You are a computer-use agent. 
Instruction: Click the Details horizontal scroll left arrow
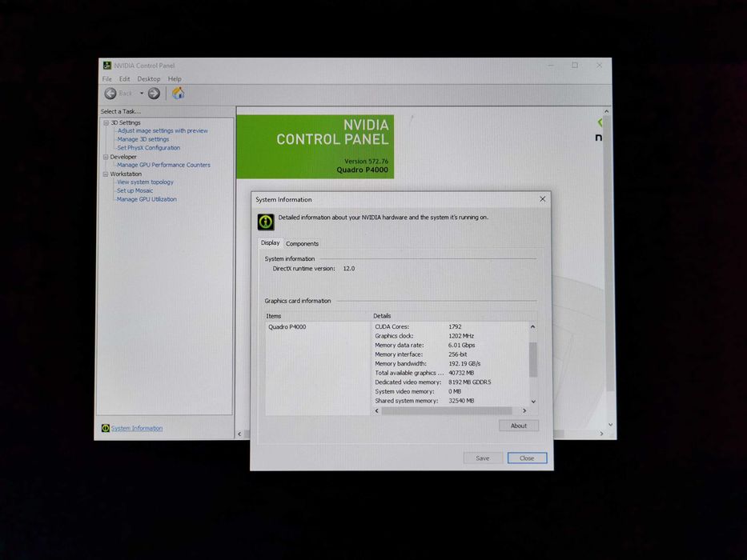tap(377, 410)
